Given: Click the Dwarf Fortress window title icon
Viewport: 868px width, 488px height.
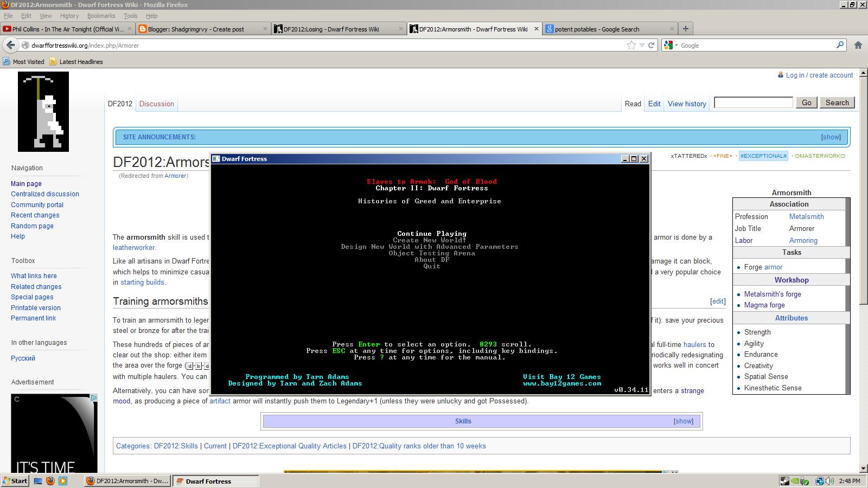Looking at the screenshot, I should tap(216, 159).
